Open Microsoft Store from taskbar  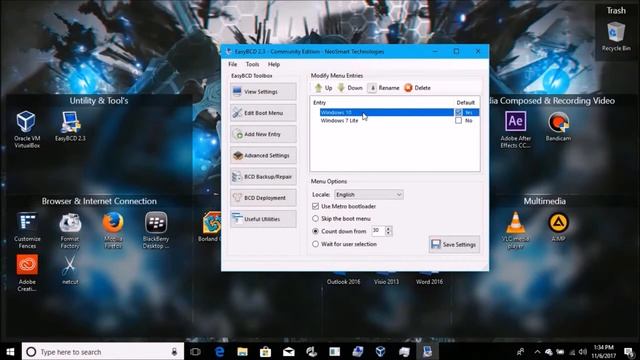[265, 351]
